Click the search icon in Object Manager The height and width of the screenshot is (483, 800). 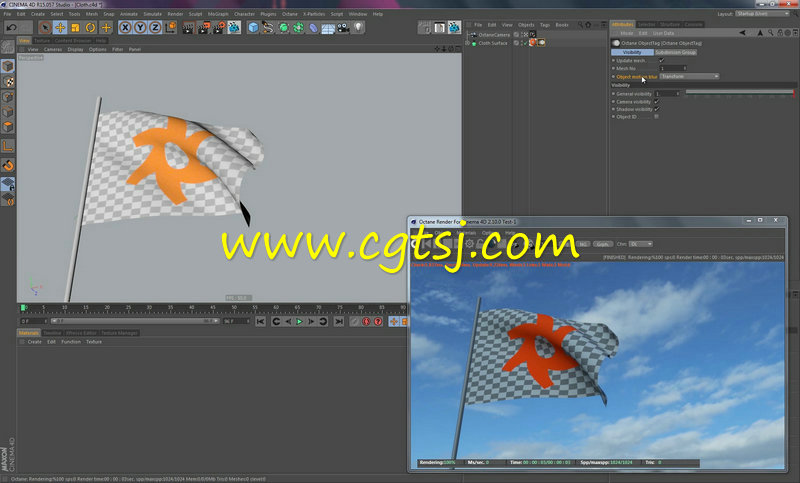(x=580, y=24)
